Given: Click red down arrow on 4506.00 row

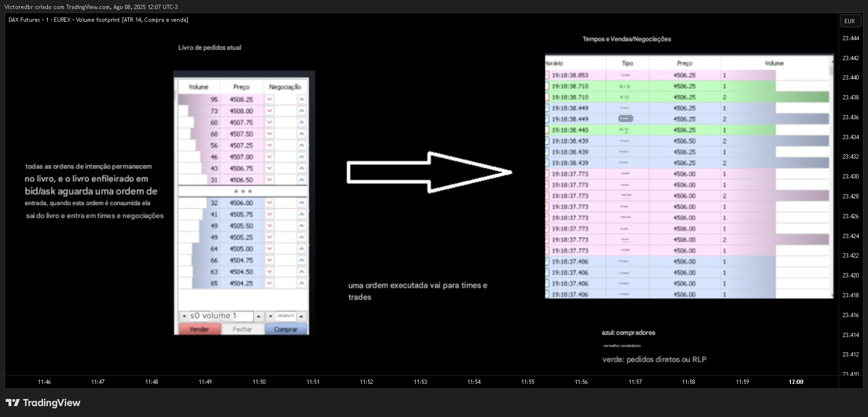Looking at the screenshot, I should (270, 203).
